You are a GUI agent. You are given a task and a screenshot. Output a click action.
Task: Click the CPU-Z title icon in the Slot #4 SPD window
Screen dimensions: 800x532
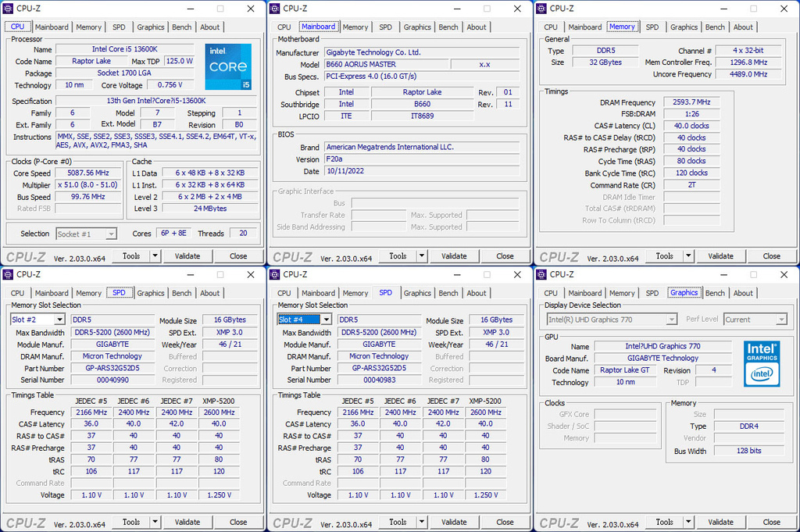pos(274,274)
